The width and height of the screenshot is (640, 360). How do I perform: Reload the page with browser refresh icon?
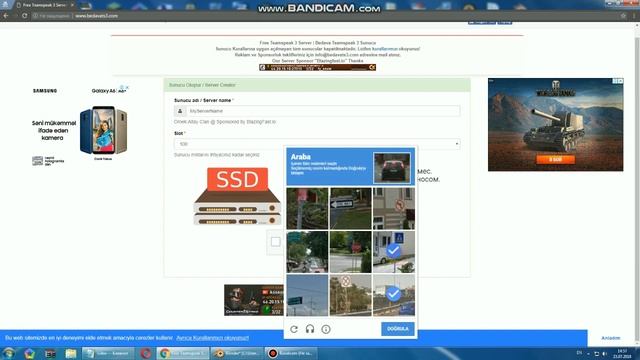tap(24, 16)
